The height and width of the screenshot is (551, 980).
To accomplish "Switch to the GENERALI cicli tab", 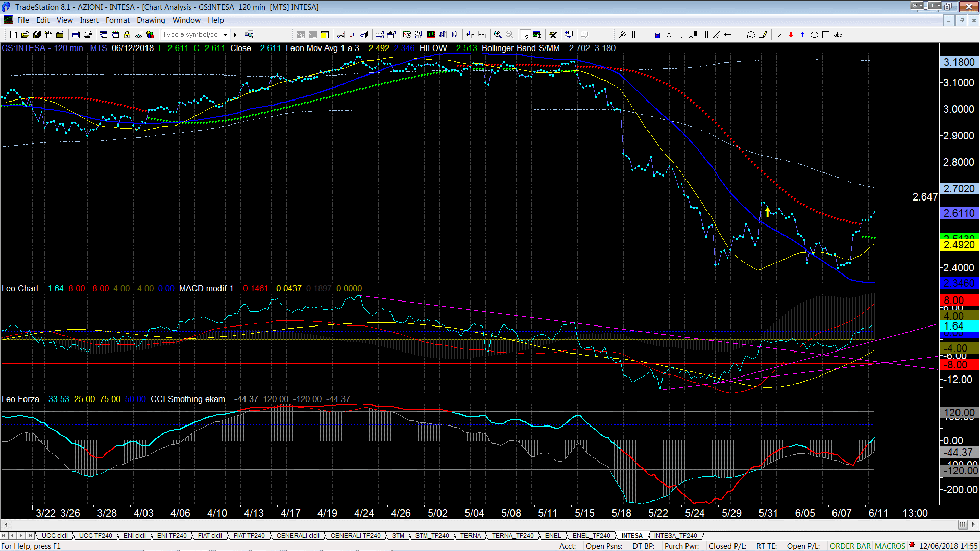I will tap(298, 536).
